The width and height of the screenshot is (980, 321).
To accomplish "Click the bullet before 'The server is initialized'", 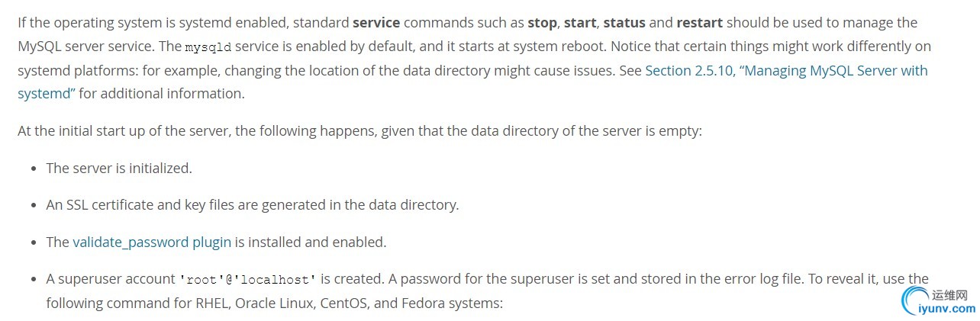I will 34,169.
